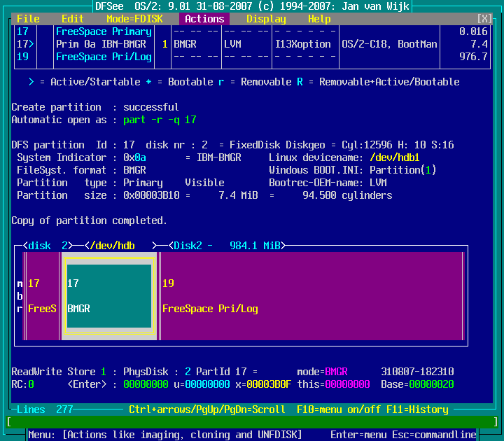This screenshot has width=504, height=441.
Task: Click the green command input line
Action: point(252,422)
